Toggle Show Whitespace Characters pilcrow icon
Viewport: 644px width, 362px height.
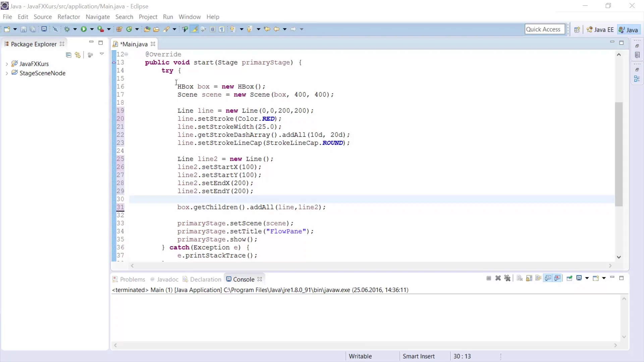[x=222, y=29]
